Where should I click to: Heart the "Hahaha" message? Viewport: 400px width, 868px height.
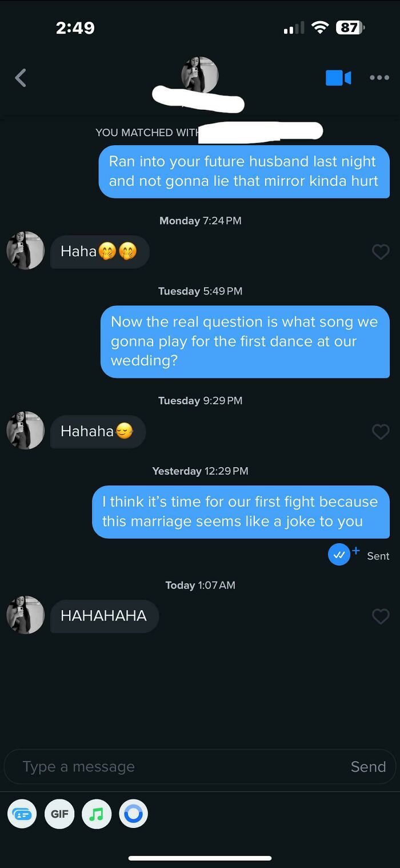click(381, 431)
